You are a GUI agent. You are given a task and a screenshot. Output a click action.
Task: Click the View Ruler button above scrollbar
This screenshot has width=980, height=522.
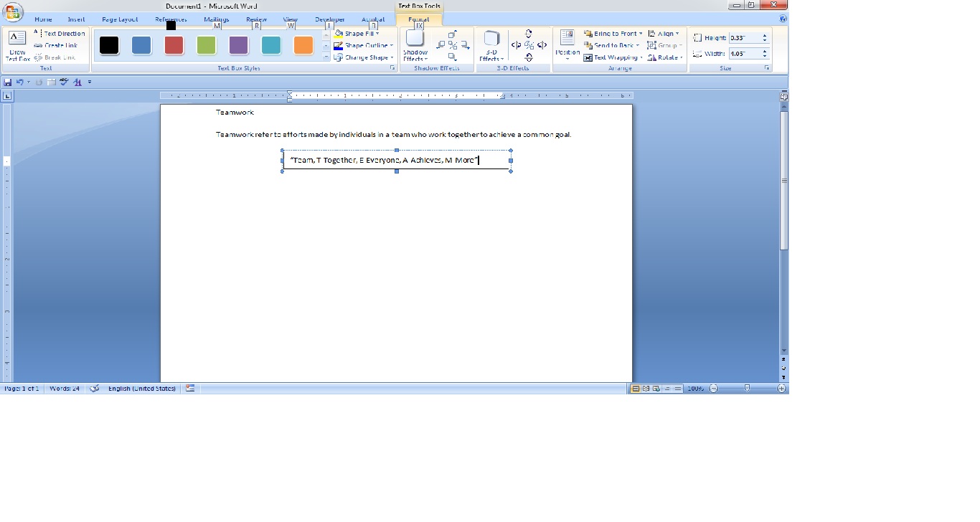(x=784, y=96)
